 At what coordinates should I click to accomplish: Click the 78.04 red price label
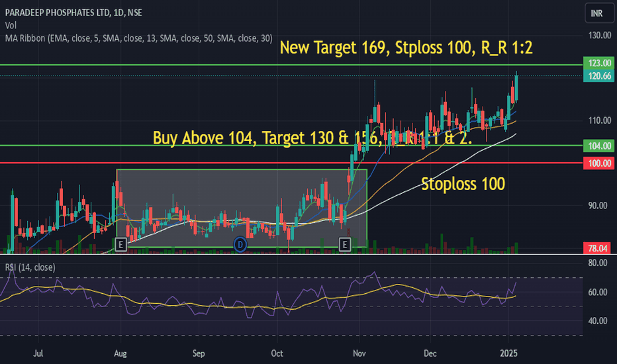[598, 248]
